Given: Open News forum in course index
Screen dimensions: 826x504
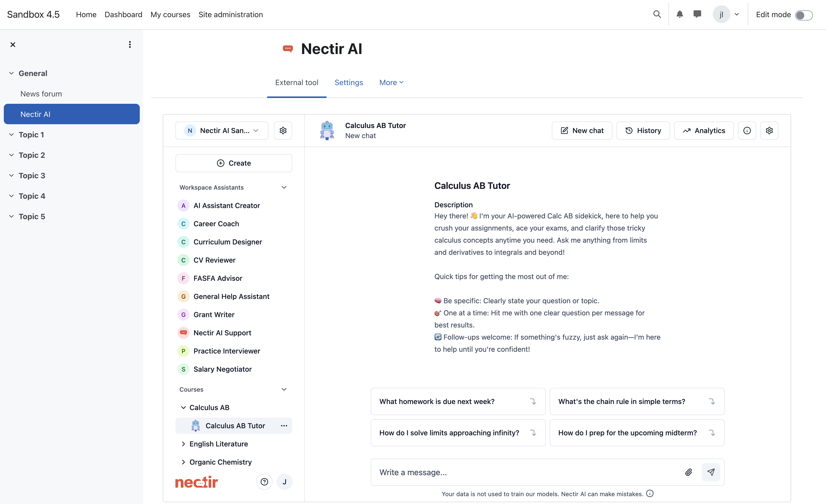Looking at the screenshot, I should [41, 94].
